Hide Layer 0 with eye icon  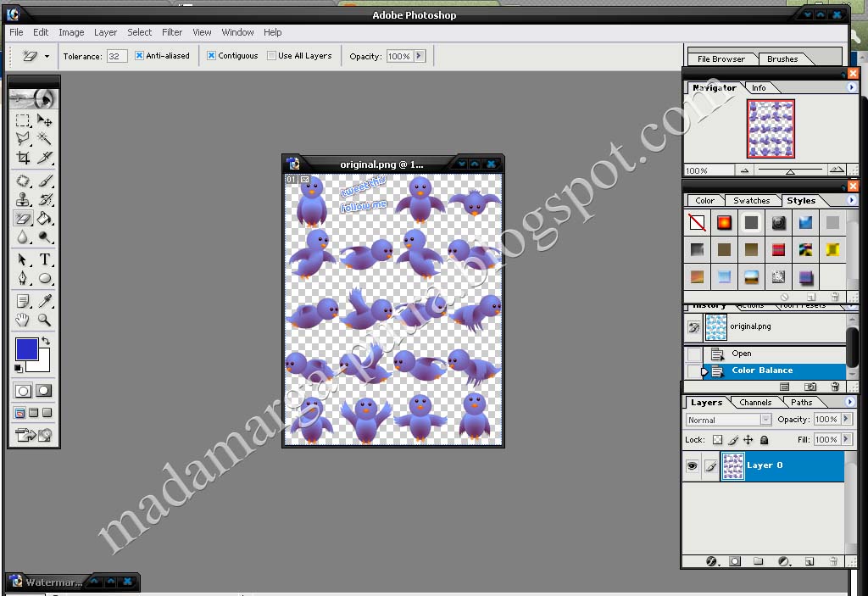[x=692, y=465]
